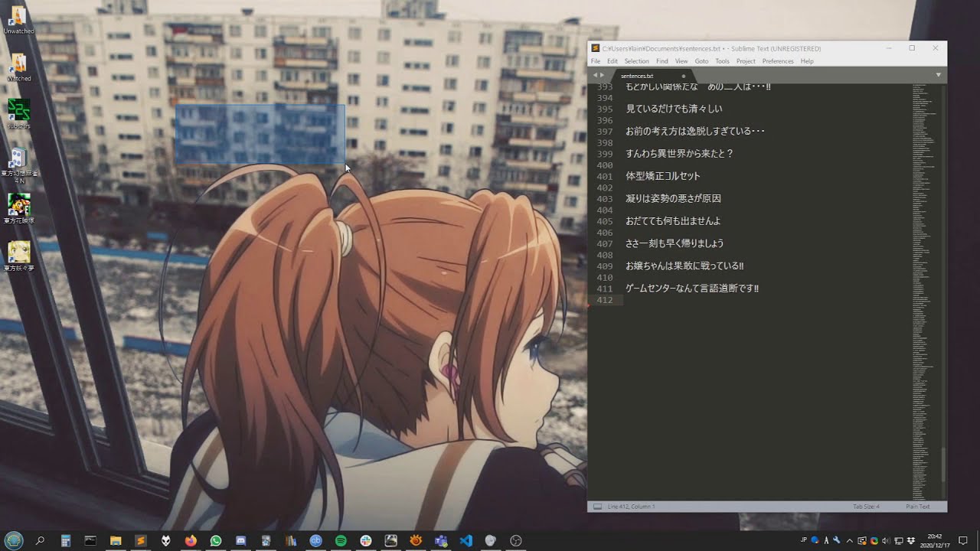
Task: Open the foobar2000 taskbar icon
Action: click(165, 540)
